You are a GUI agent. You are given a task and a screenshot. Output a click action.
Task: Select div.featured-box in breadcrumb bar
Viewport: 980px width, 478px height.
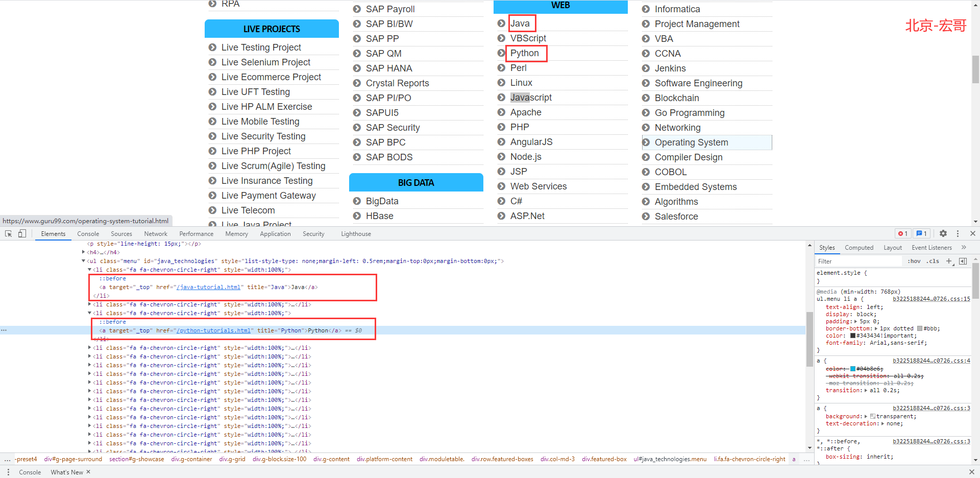[604, 459]
